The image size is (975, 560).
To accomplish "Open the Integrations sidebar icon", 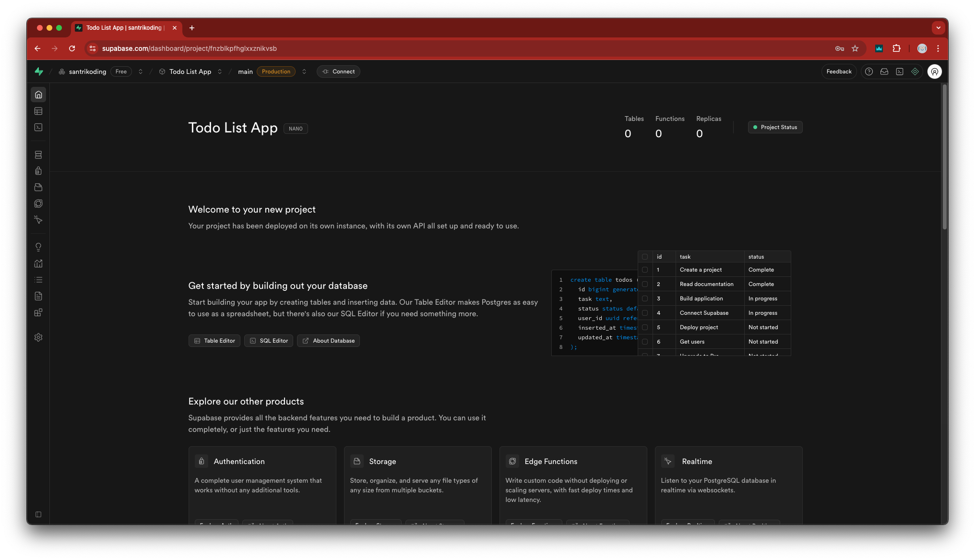I will 38,312.
